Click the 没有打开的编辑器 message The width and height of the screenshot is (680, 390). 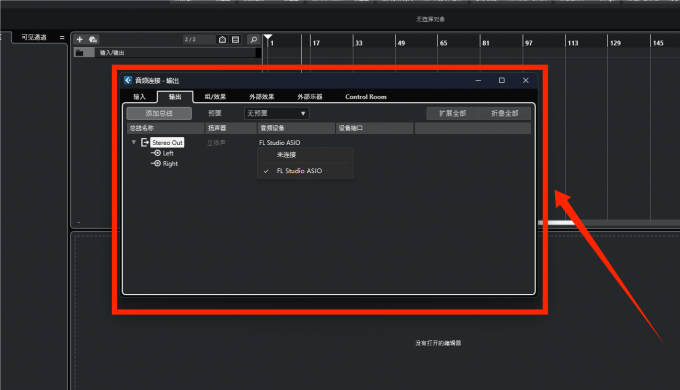pyautogui.click(x=438, y=343)
